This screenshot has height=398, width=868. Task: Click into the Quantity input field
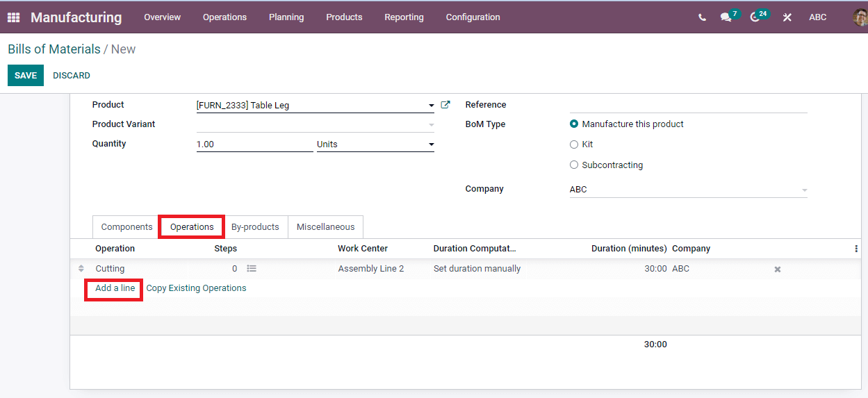coord(254,144)
